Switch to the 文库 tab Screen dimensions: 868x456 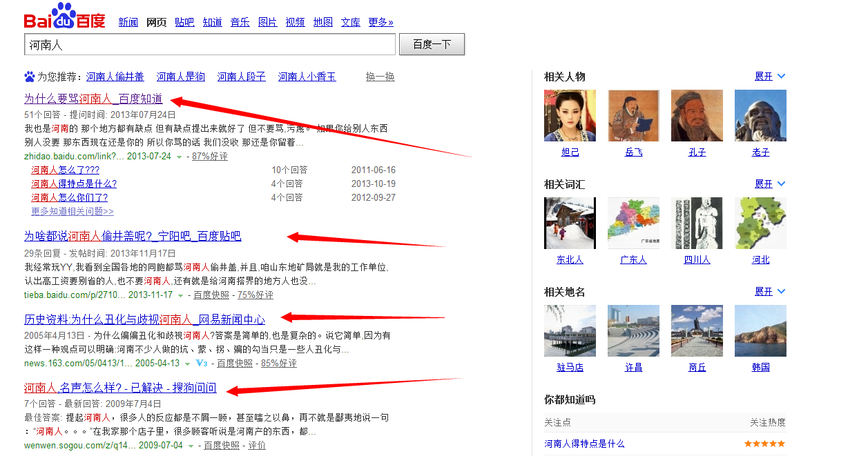coord(351,22)
